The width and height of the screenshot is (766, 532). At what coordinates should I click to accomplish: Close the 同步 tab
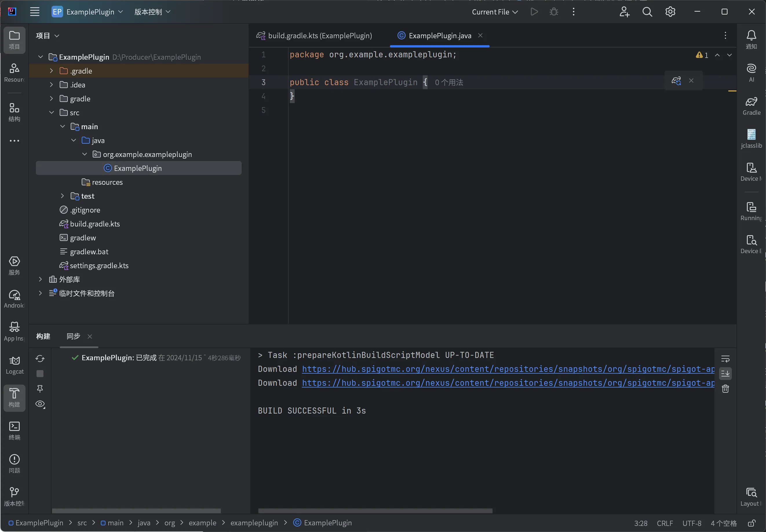pos(90,336)
